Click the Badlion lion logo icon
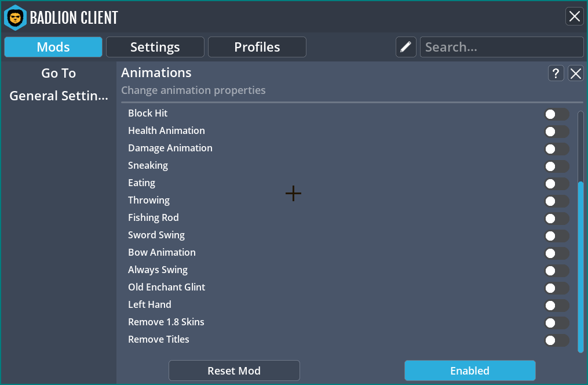 (15, 17)
